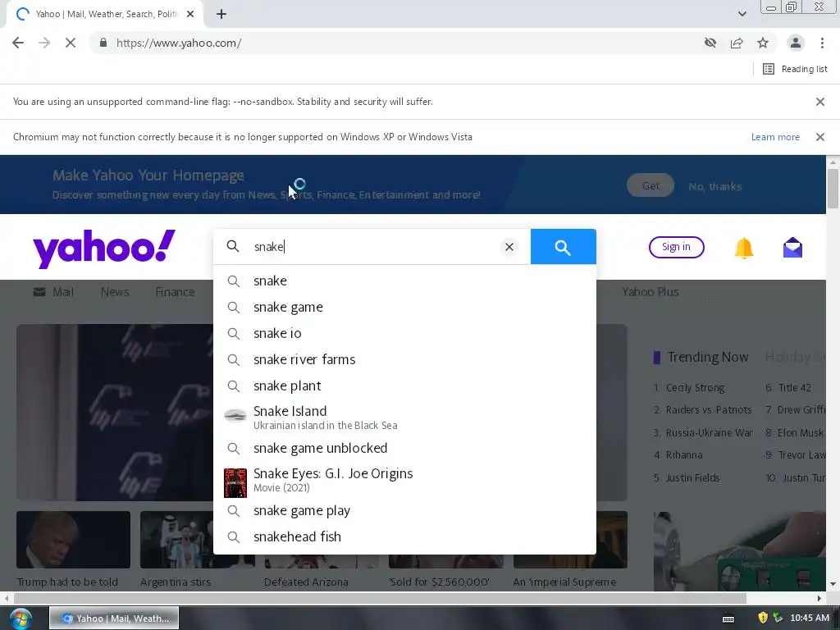This screenshot has height=630, width=840.
Task: Select the 'snake plant' suggestion
Action: [404, 386]
